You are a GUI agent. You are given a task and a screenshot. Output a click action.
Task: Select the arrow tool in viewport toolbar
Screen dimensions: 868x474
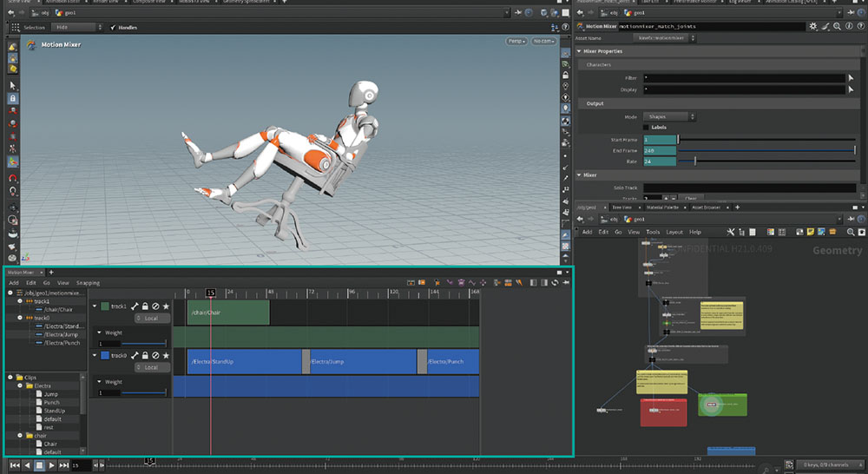tap(13, 86)
